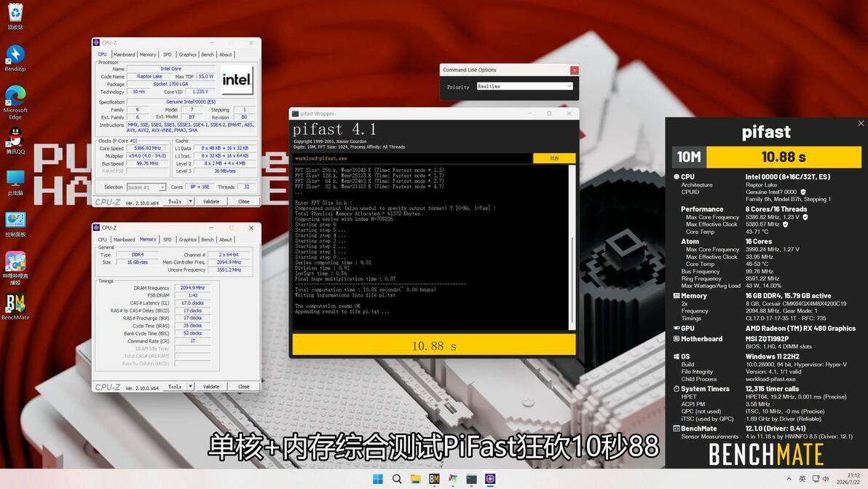The width and height of the screenshot is (868, 489).
Task: Open Tools dropdown arrow in upper CPU-Z
Action: pyautogui.click(x=191, y=202)
